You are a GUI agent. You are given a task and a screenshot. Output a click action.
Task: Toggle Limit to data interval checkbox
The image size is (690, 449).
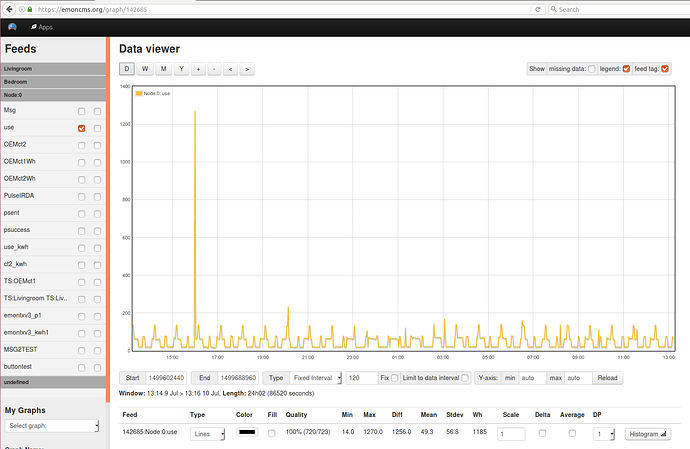coord(465,378)
